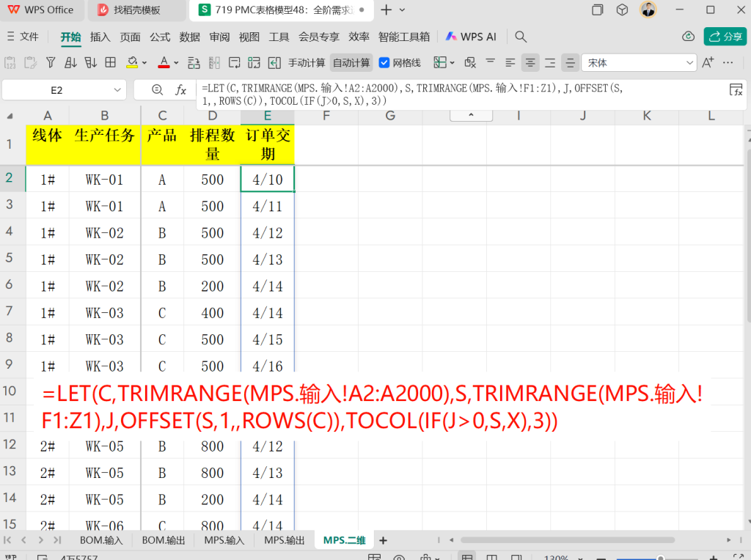The width and height of the screenshot is (751, 560).
Task: Click the second clipboard format icon
Action: point(30,63)
